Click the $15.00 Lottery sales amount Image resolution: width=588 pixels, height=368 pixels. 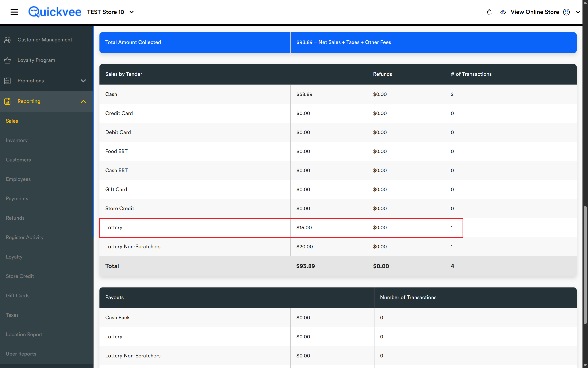[304, 228]
